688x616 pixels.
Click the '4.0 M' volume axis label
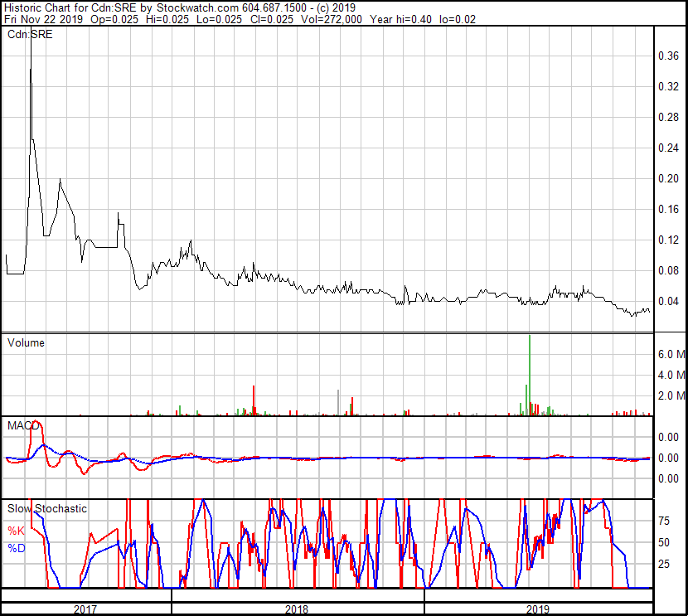click(671, 375)
